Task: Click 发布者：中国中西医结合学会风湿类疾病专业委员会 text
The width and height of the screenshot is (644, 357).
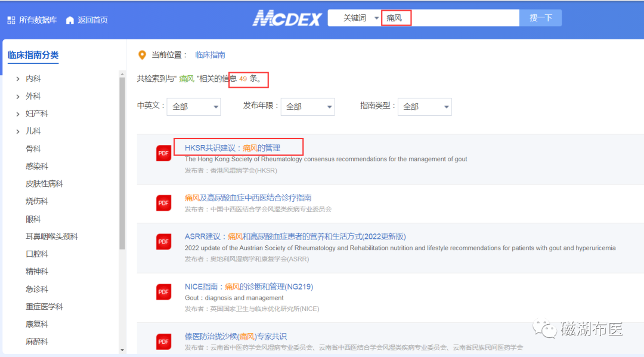Action: pos(258,210)
